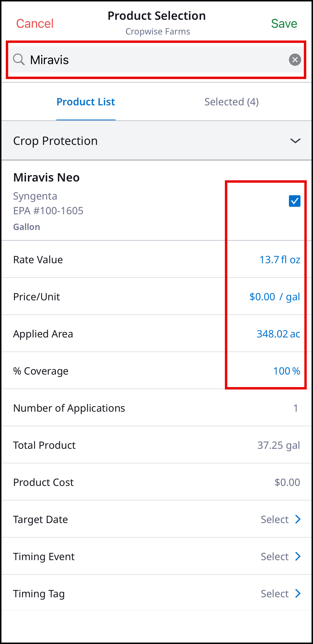Tap the search magnifier icon
Screen dimensions: 313x644
pos(19,60)
